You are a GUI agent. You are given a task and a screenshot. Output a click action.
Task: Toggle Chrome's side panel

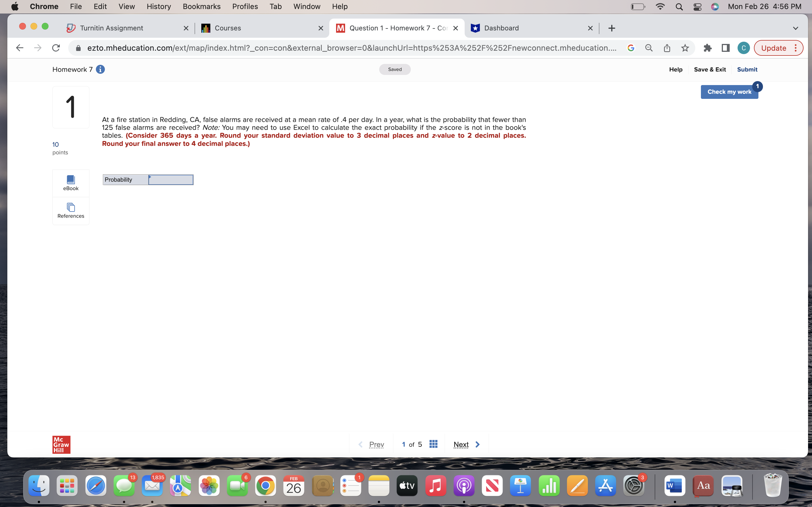pos(725,48)
